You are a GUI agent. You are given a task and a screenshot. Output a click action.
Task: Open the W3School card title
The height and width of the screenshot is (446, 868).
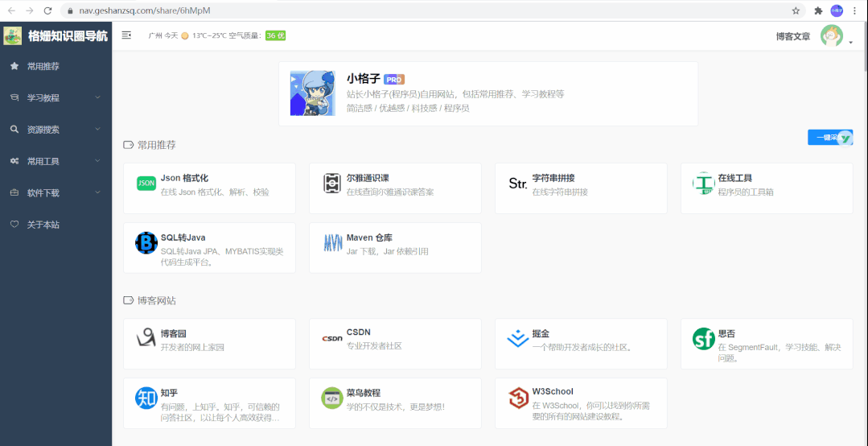pos(553,392)
